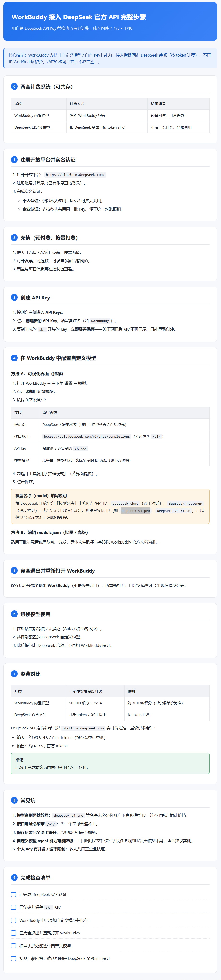Click the 注册开放平台并实名认证 heading
The width and height of the screenshot is (221, 980).
[48, 160]
